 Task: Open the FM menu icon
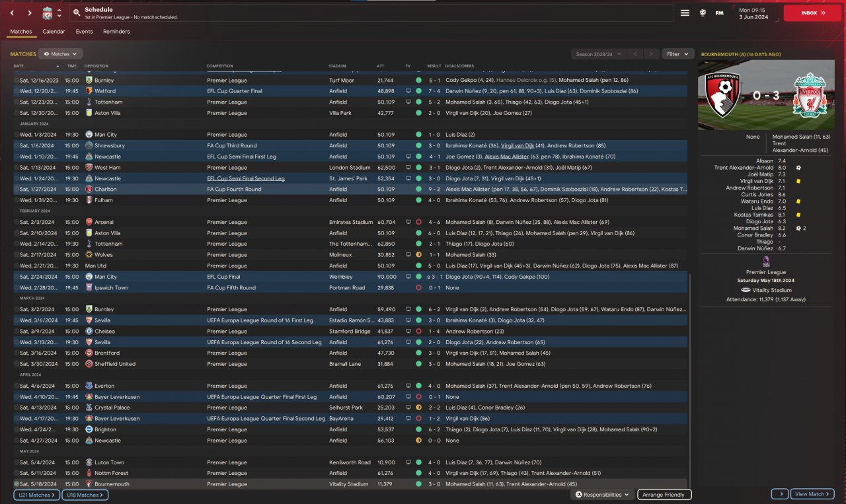click(719, 13)
